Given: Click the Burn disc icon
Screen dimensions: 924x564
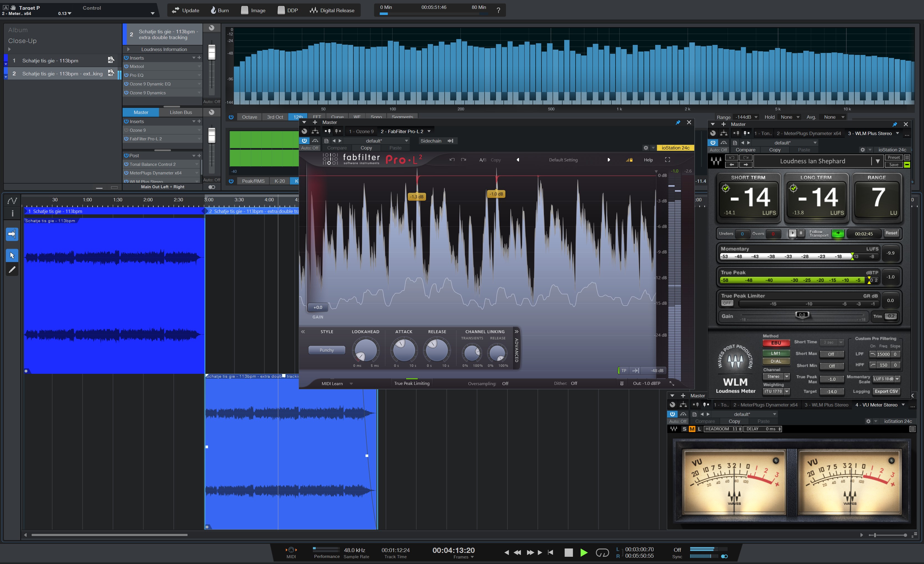Looking at the screenshot, I should coord(213,10).
